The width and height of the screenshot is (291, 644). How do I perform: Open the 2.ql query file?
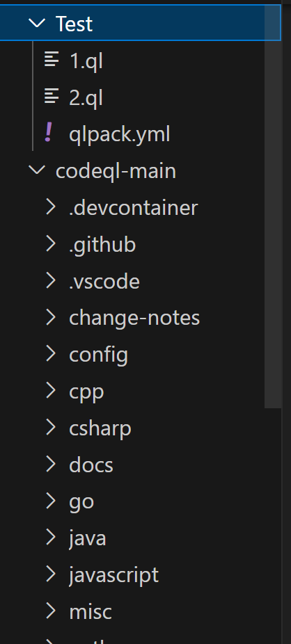coord(86,98)
